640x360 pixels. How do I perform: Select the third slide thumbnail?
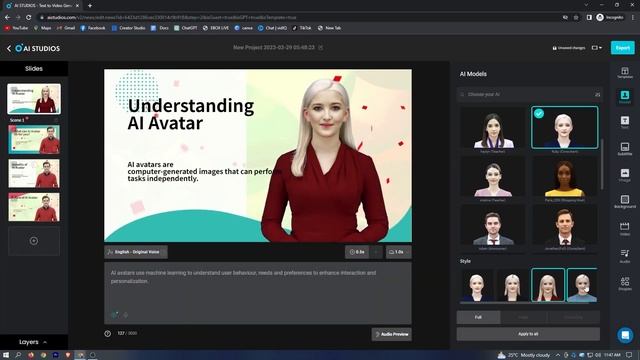click(34, 173)
